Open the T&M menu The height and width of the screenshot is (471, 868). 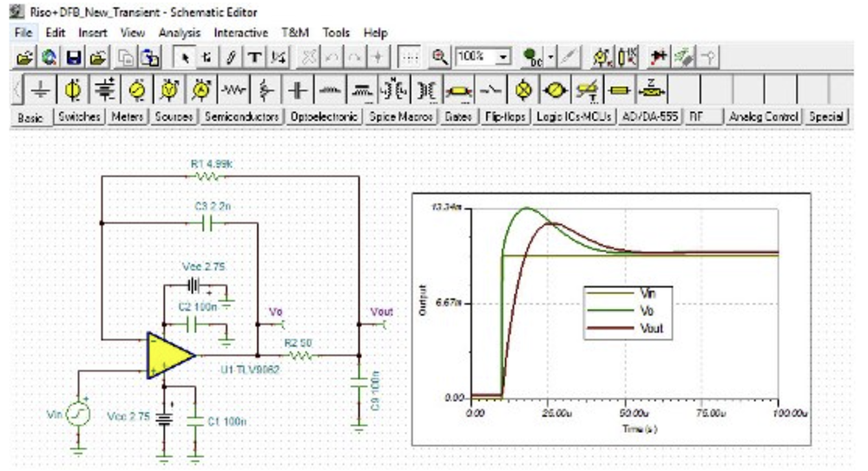pyautogui.click(x=295, y=33)
